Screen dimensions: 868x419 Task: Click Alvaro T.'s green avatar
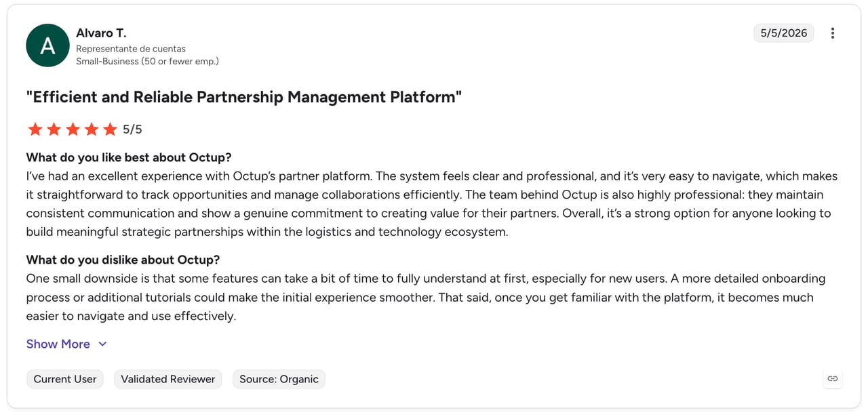[47, 45]
